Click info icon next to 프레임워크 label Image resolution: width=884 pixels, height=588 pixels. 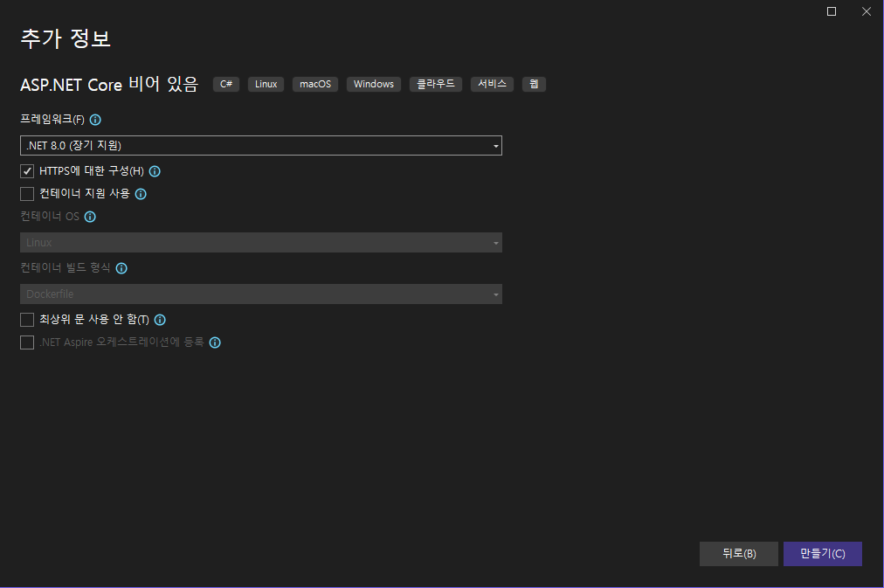coord(95,120)
